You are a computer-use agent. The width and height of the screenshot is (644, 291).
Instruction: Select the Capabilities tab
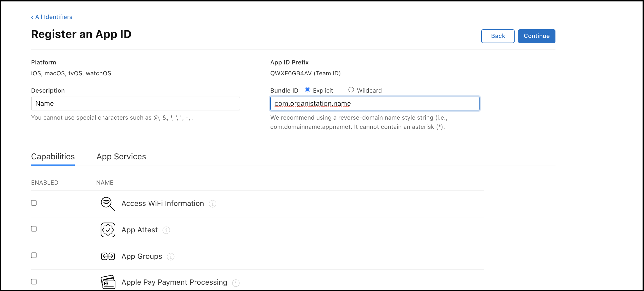pos(53,157)
